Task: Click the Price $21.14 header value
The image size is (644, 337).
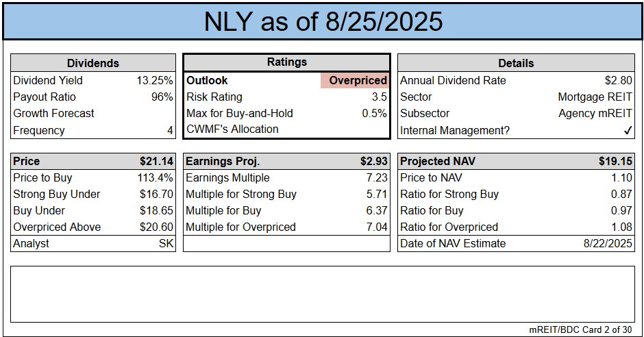Action: coord(156,162)
